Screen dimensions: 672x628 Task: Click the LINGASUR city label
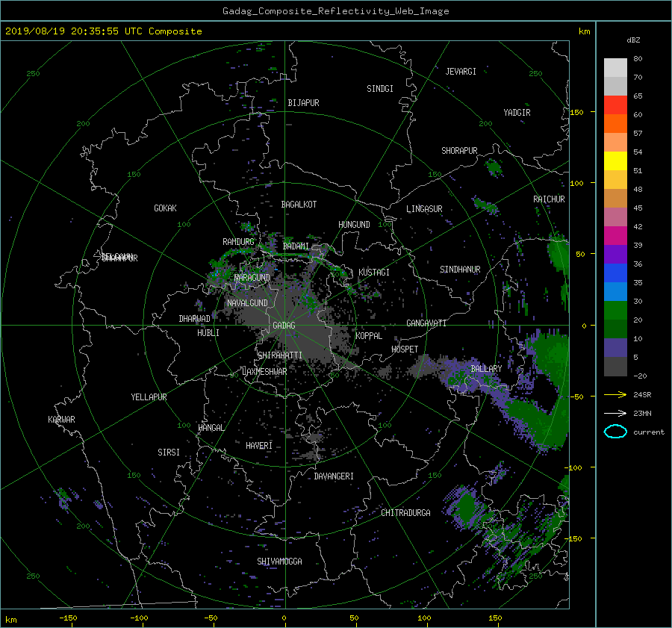click(x=424, y=209)
